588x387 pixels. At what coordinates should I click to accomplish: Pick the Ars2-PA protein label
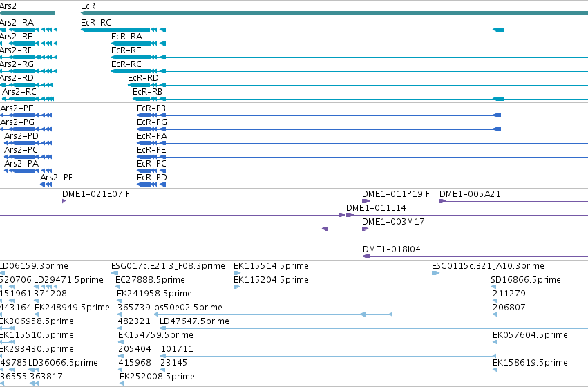pos(21,164)
